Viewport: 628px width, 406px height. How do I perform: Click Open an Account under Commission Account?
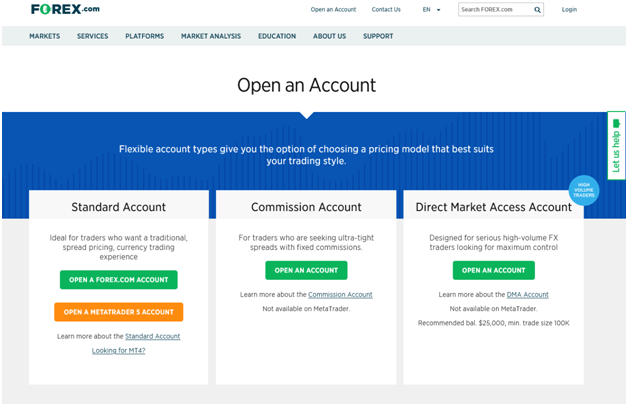tap(306, 270)
